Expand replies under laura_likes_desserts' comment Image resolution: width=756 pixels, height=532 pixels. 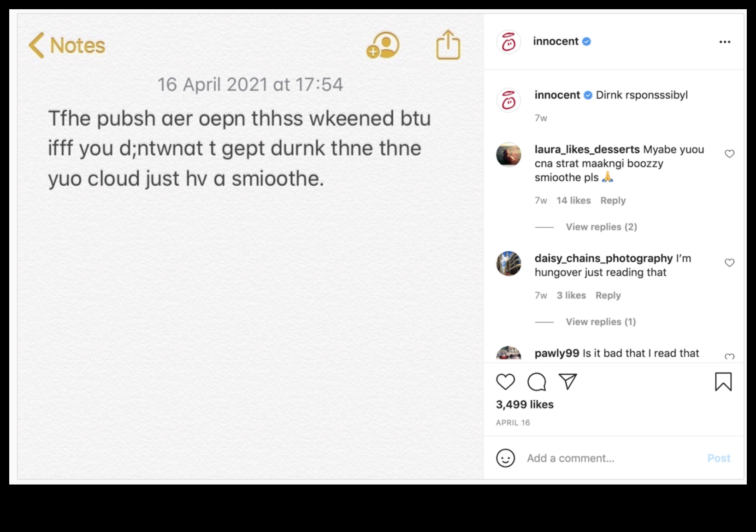pyautogui.click(x=601, y=227)
